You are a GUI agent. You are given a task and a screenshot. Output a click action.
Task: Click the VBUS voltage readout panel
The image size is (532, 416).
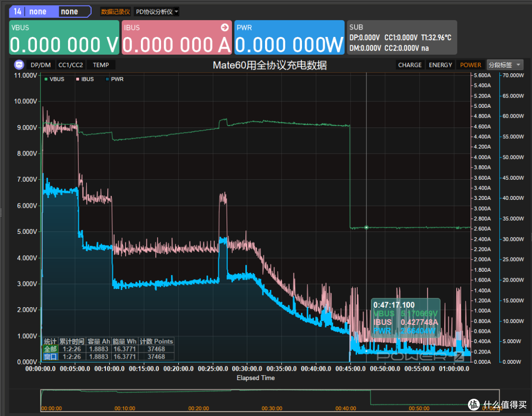[64, 37]
